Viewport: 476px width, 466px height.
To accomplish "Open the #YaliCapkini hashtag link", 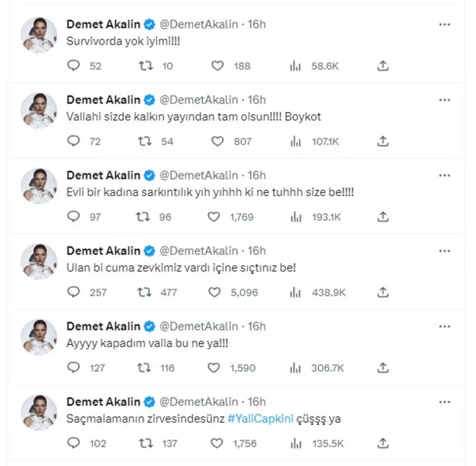I will [x=260, y=419].
